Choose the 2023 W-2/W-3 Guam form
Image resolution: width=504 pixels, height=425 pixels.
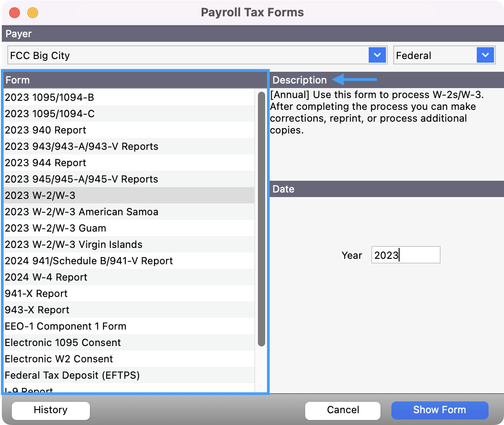tap(55, 228)
